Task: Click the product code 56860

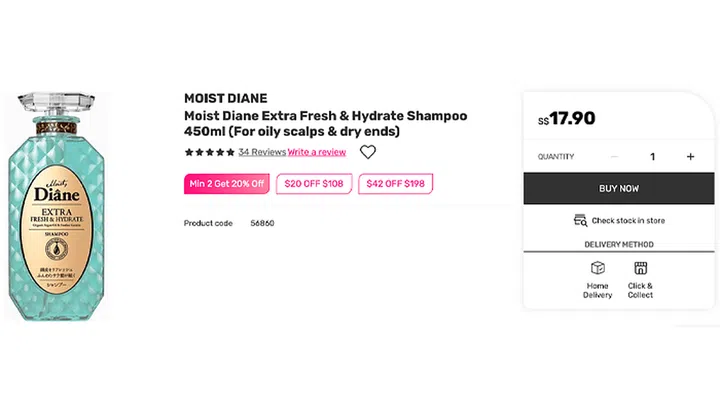Action: coord(262,223)
